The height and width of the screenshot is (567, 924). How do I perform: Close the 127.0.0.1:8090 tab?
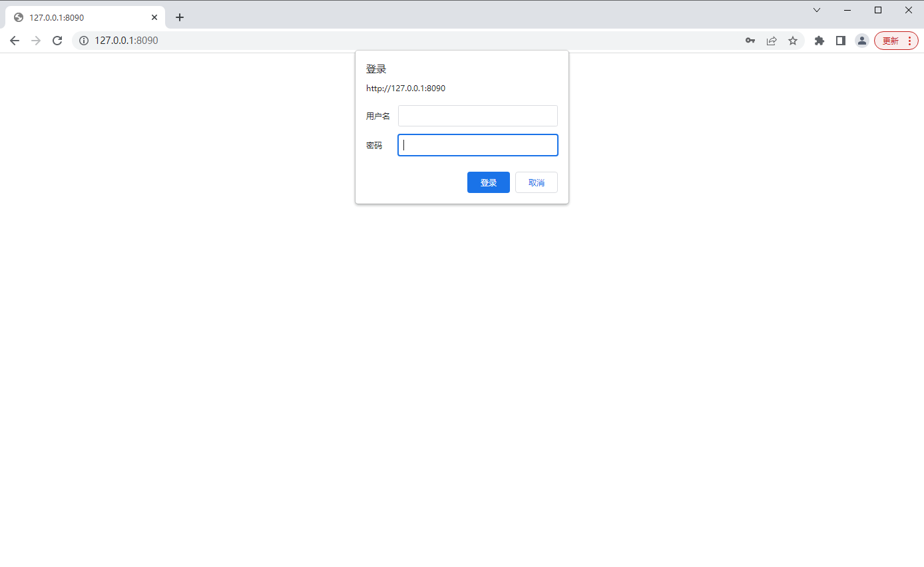154,17
